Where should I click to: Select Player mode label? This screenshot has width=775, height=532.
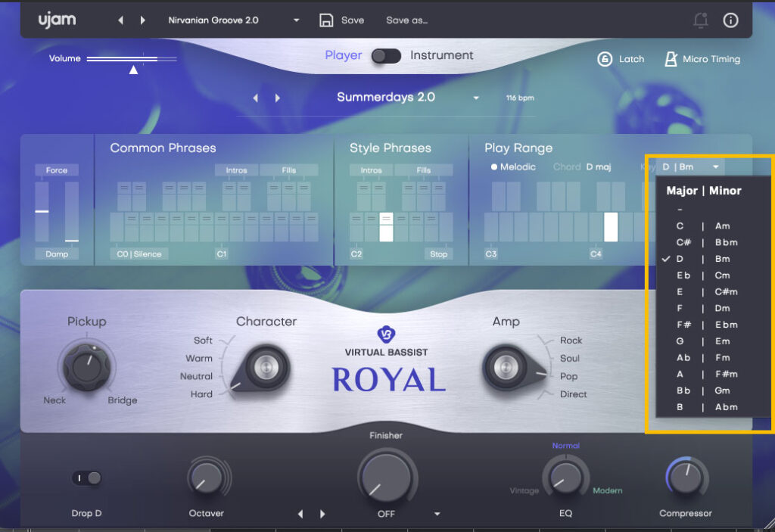pos(343,55)
